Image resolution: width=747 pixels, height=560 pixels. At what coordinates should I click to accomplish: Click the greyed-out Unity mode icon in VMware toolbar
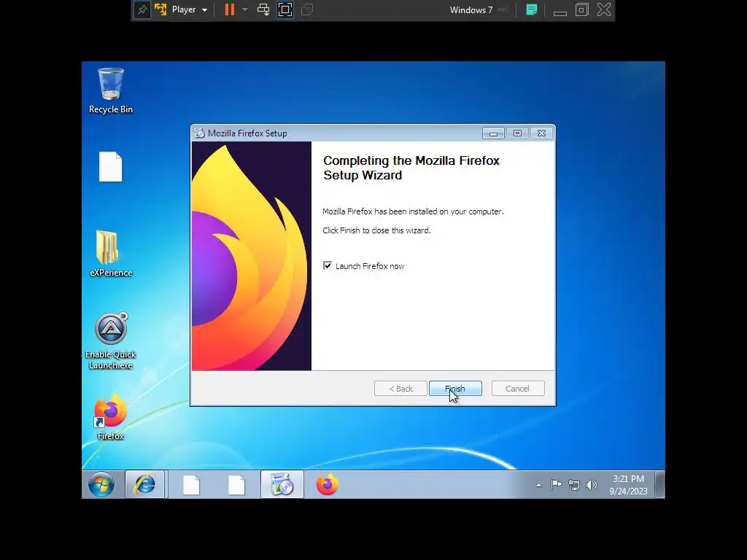coord(307,9)
